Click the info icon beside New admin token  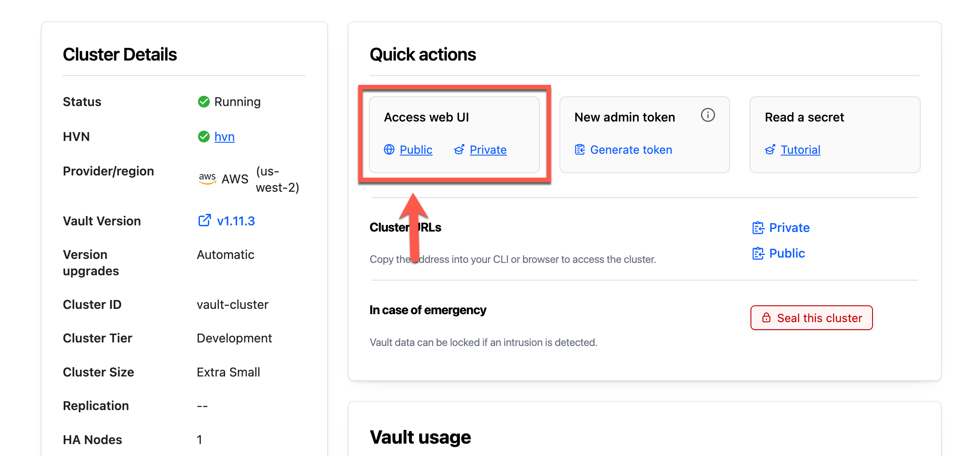point(708,115)
